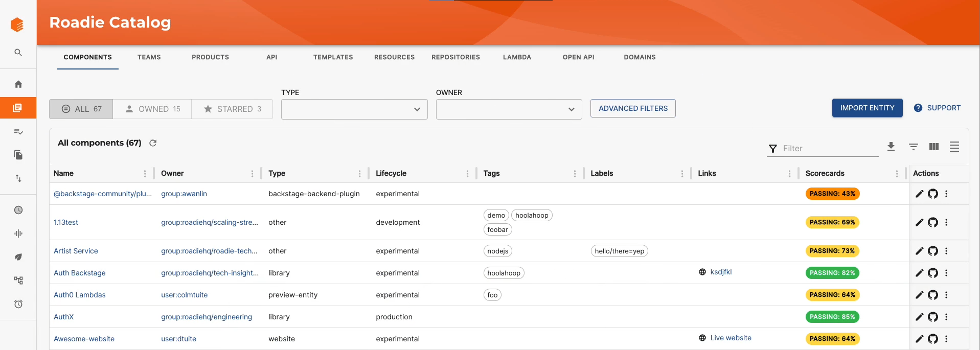Open the checklist sidebar icon
The width and height of the screenshot is (980, 350).
click(18, 131)
